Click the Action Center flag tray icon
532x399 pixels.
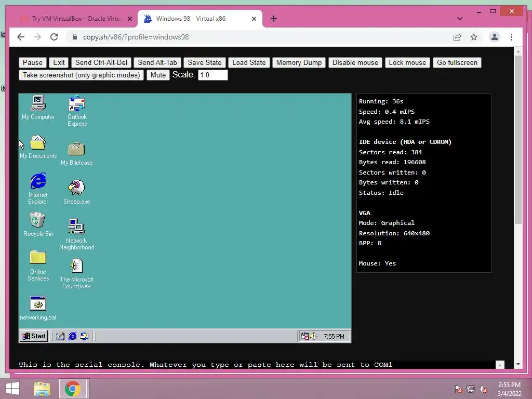point(458,389)
